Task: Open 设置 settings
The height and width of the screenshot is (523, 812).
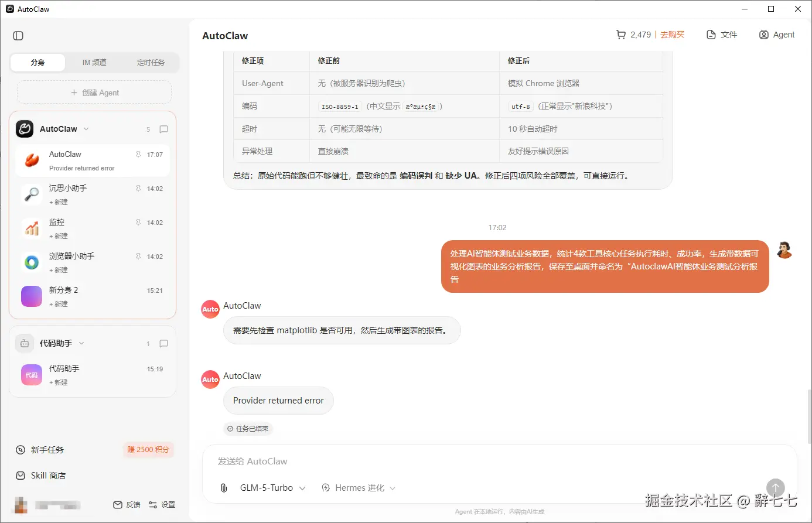Action: coord(162,504)
